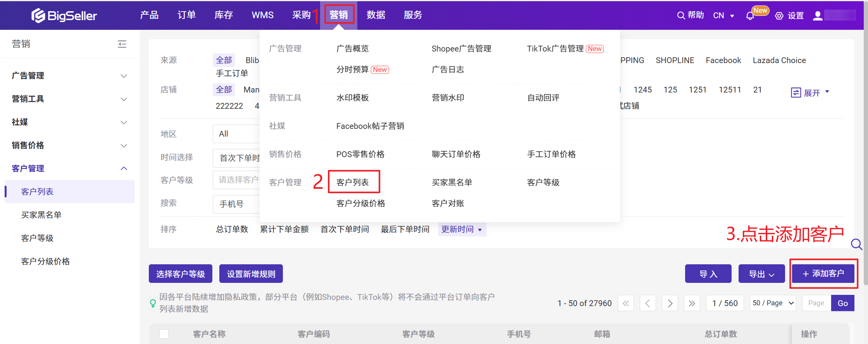Click the 添加客户 button
Image resolution: width=868 pixels, height=344 pixels.
click(823, 274)
